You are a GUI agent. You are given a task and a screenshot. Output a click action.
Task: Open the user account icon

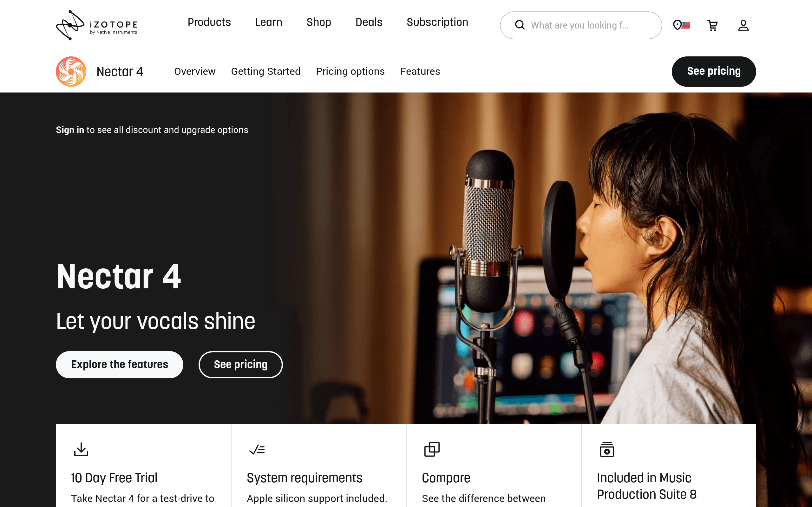tap(743, 25)
